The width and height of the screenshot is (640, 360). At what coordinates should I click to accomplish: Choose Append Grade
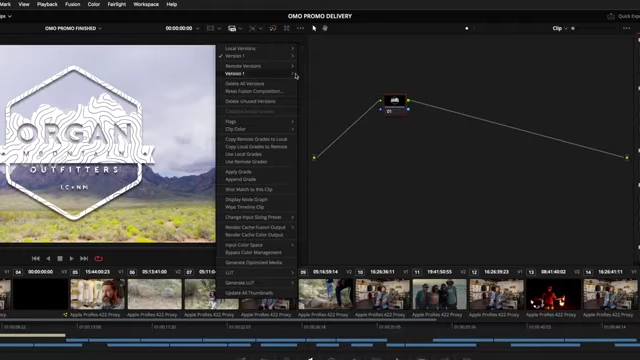coord(257,180)
